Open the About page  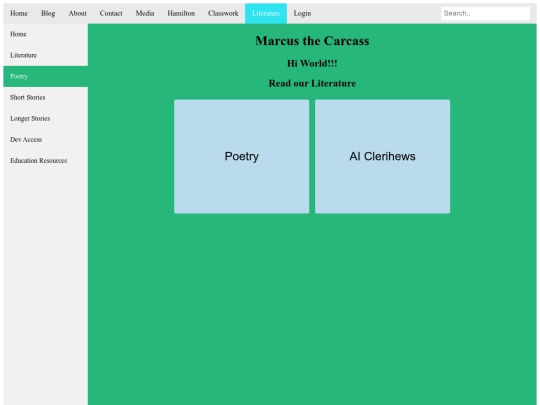click(77, 13)
